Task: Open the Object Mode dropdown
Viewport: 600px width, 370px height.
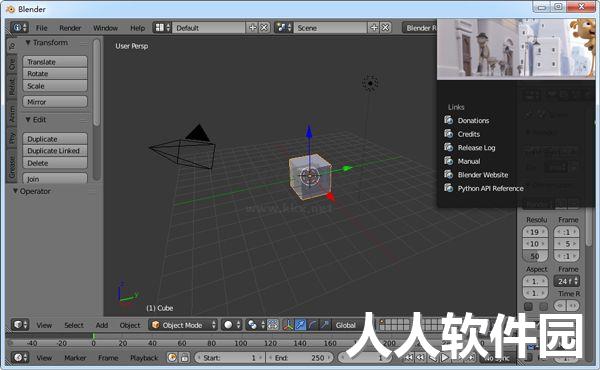Action: 183,325
